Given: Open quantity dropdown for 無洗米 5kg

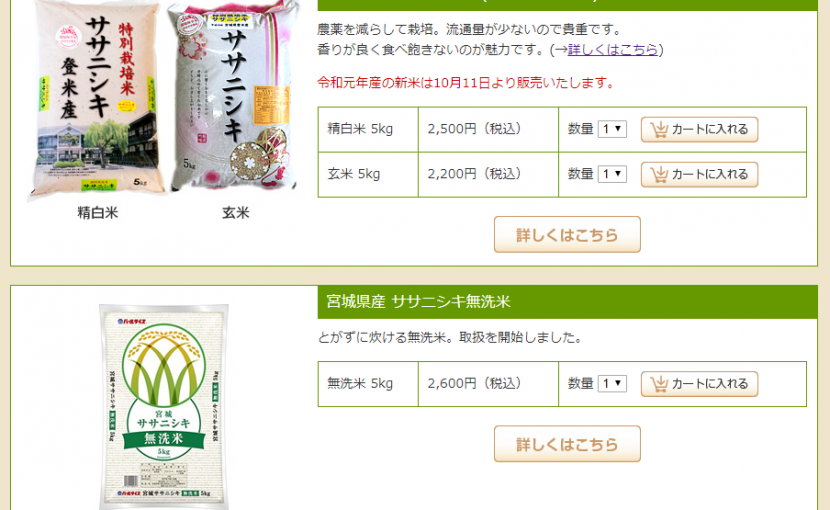Looking at the screenshot, I should click(612, 384).
